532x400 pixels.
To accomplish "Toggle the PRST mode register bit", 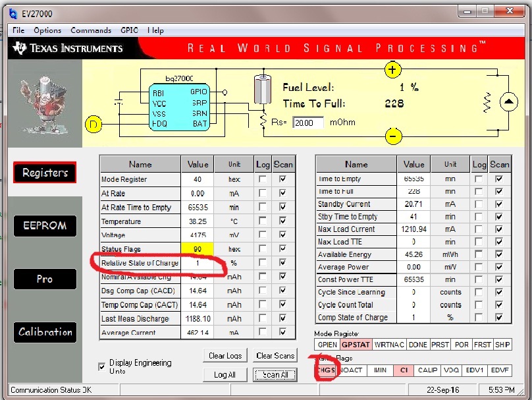I will pyautogui.click(x=440, y=345).
